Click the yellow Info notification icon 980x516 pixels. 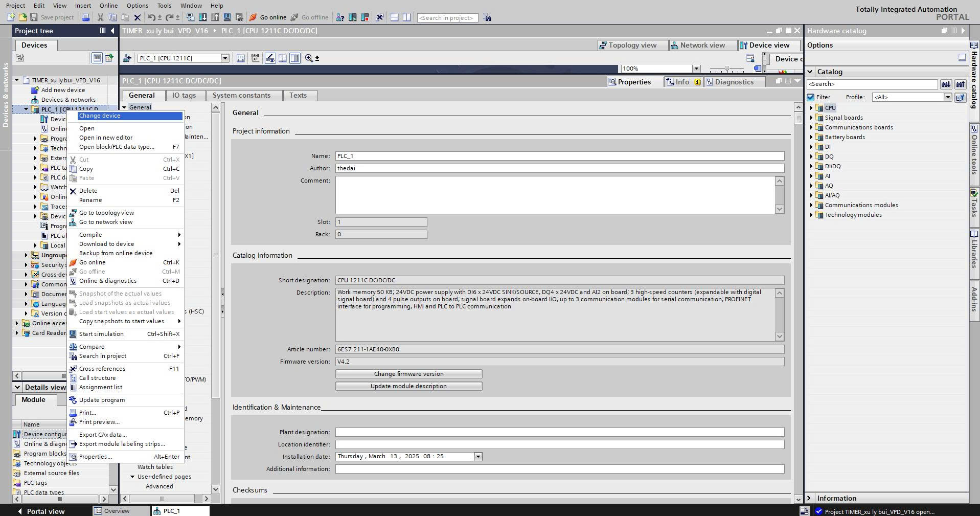(697, 82)
